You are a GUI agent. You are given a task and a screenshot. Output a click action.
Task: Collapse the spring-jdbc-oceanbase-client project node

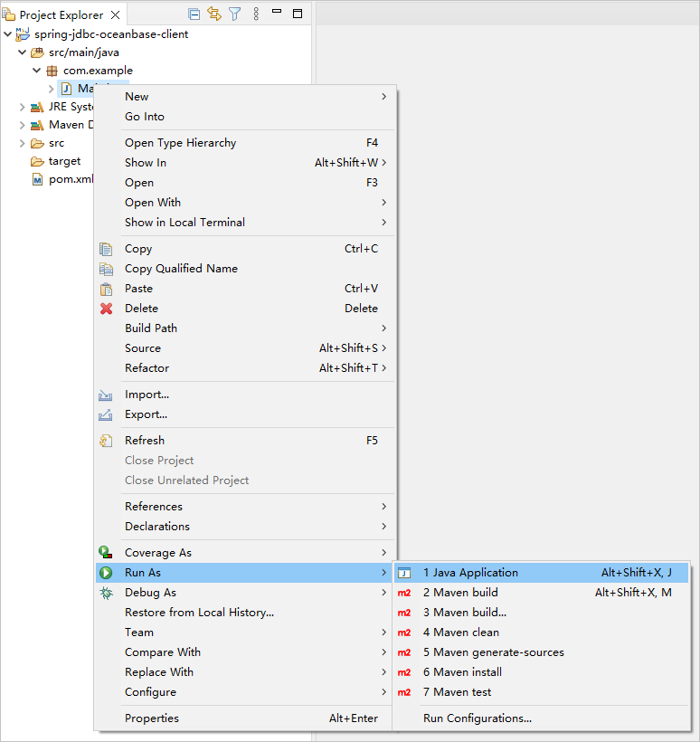click(8, 34)
